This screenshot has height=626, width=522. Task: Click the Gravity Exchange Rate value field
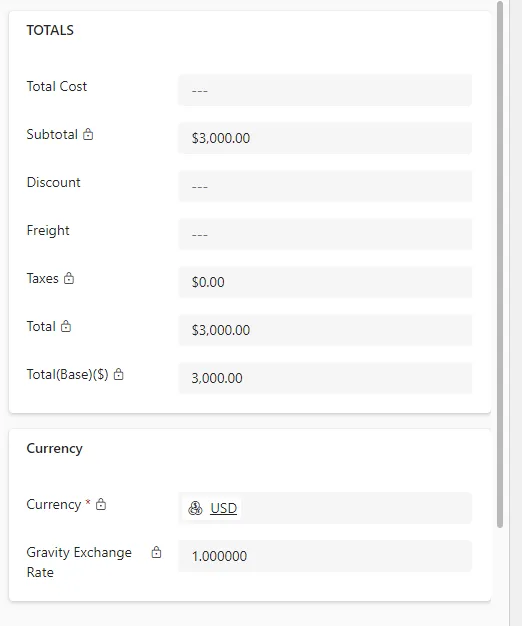pos(325,556)
